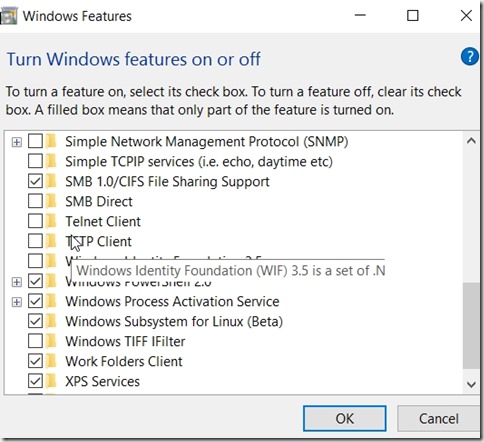Click the features list scrollbar thumb

[471, 326]
